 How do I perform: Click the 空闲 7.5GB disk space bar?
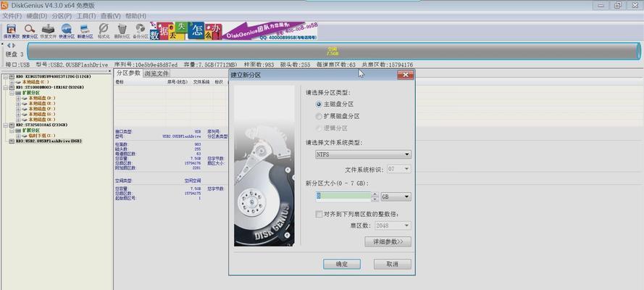333,51
